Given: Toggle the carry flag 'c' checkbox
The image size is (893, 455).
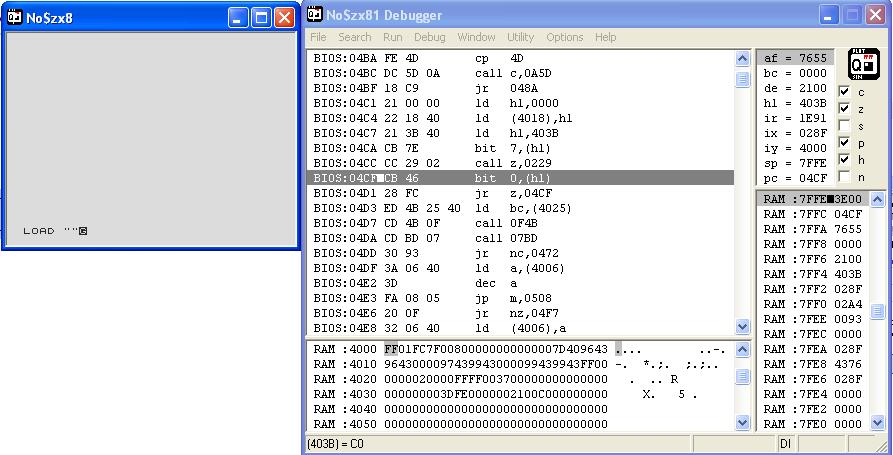Looking at the screenshot, I should point(844,91).
